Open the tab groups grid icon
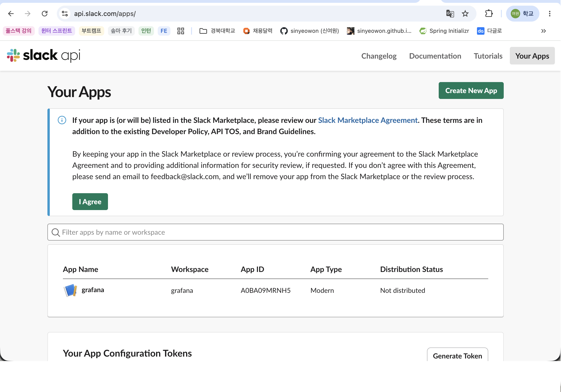This screenshot has height=392, width=561. (181, 31)
